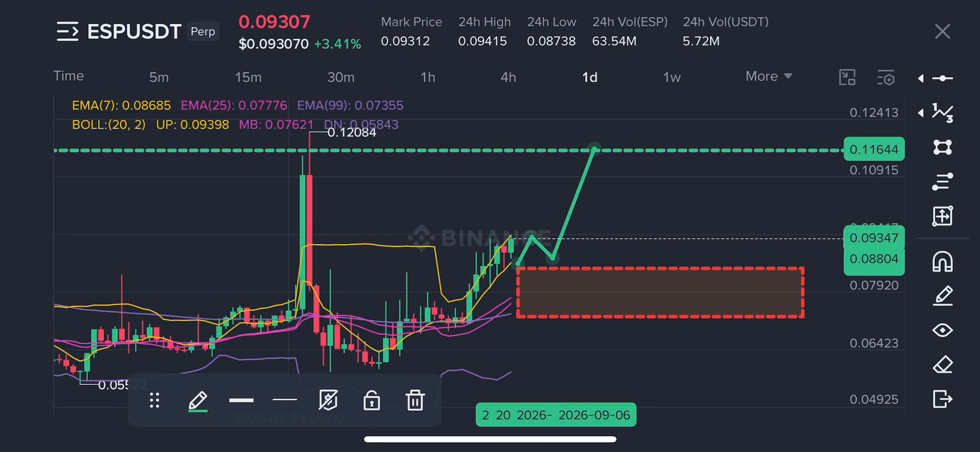Open the line thickness option
Screen dimensions: 980x452
point(241,400)
